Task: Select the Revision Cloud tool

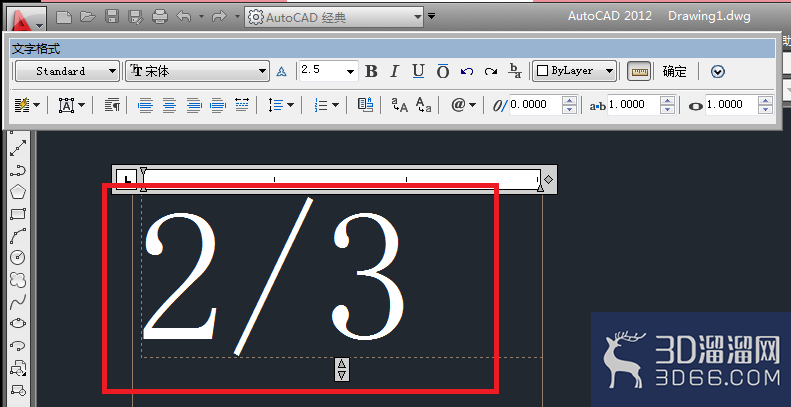Action: (18, 279)
